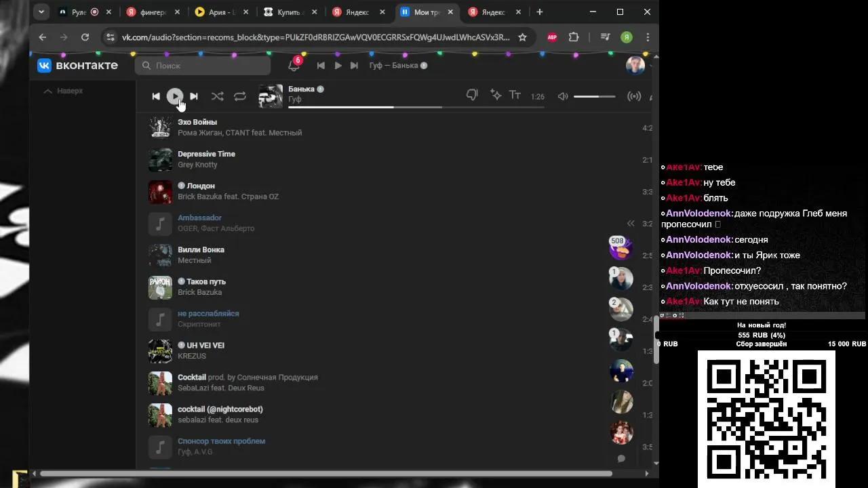Toggle shuffle playback
The image size is (868, 488).
tap(217, 96)
